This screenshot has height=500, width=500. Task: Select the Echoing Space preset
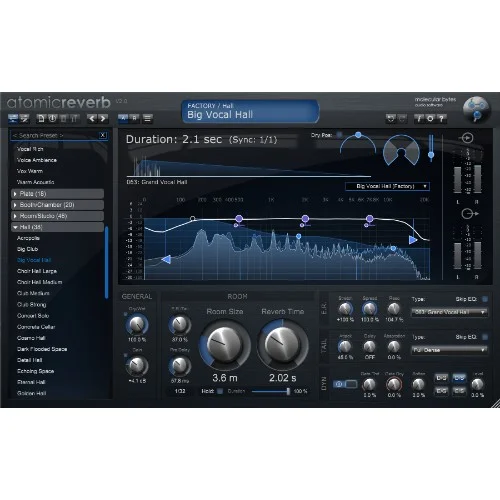(35, 371)
